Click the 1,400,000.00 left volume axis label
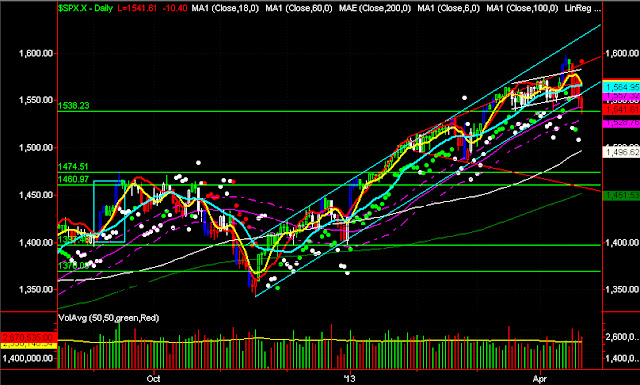Viewport: 640px width, 385px height. [x=28, y=358]
